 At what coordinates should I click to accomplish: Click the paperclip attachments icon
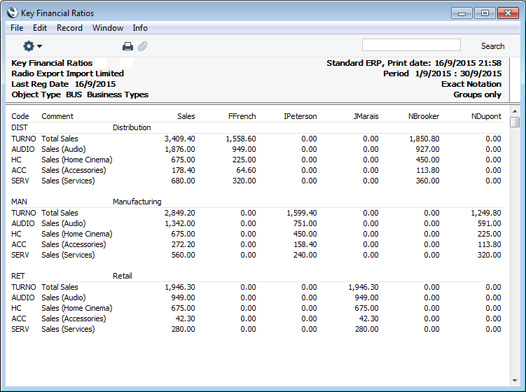tap(143, 46)
